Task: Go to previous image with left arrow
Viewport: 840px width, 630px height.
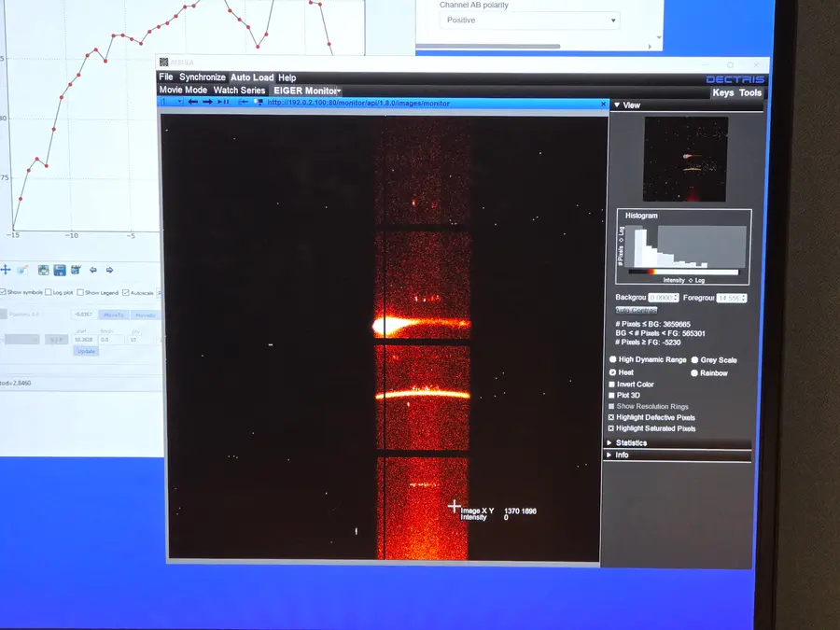Action: pos(193,102)
